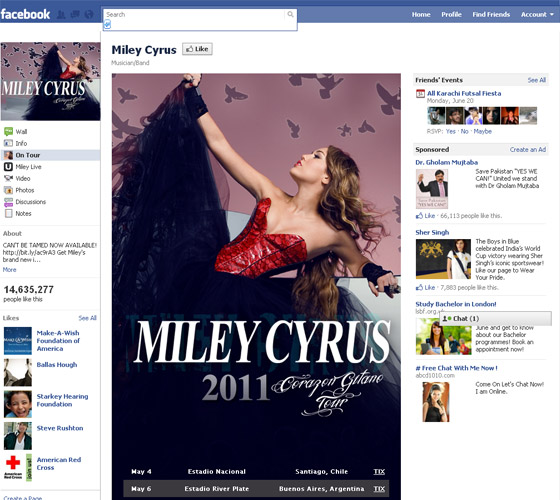Open the Chat (1) bar
The image size is (560, 500).
[x=495, y=318]
